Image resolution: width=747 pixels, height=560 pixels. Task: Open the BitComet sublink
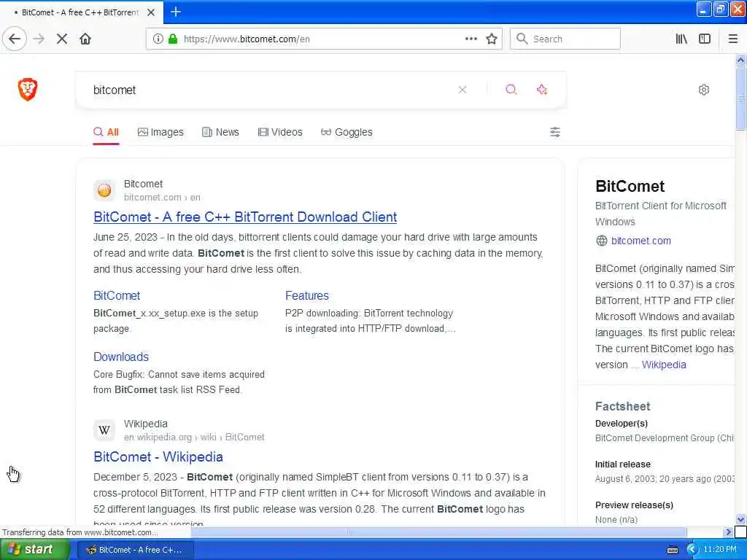[x=117, y=296]
